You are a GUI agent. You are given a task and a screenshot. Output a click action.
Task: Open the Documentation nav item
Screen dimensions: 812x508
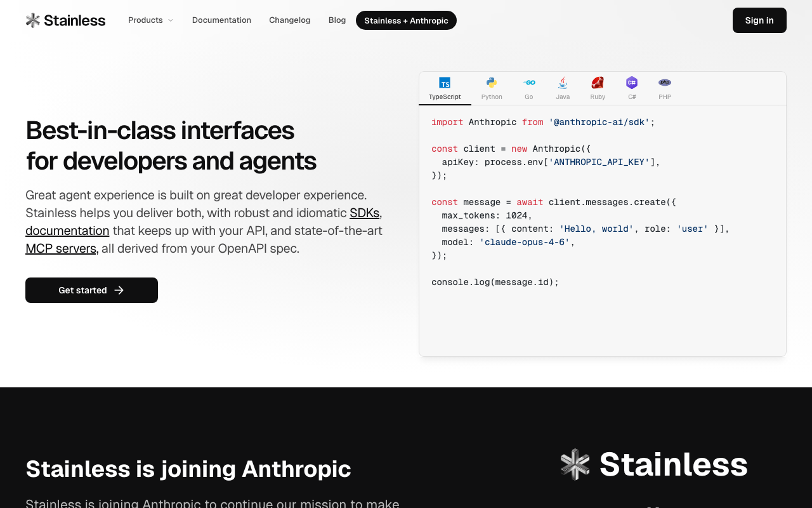click(x=221, y=20)
